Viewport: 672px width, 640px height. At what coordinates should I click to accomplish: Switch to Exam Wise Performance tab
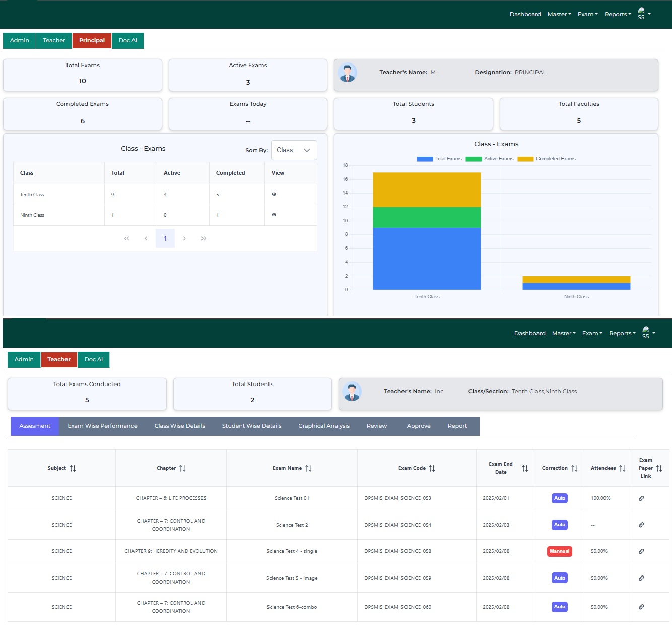point(102,426)
